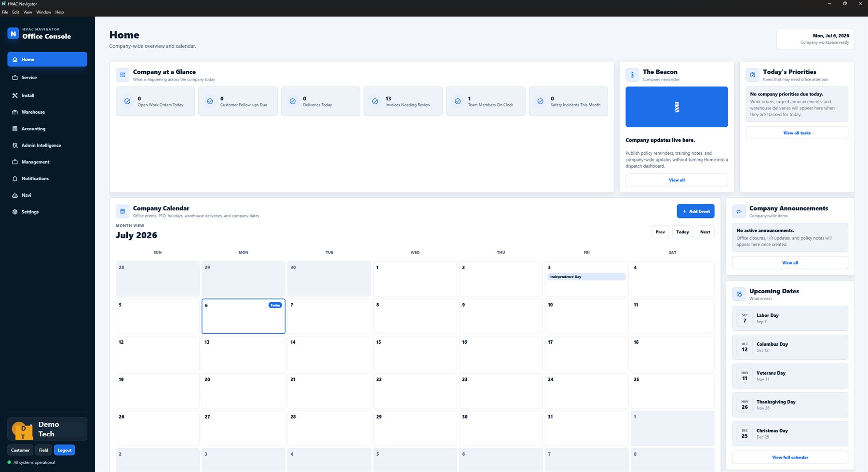Viewport: 868px width, 472px height.
Task: Click the All systems operational status text
Action: [34, 462]
